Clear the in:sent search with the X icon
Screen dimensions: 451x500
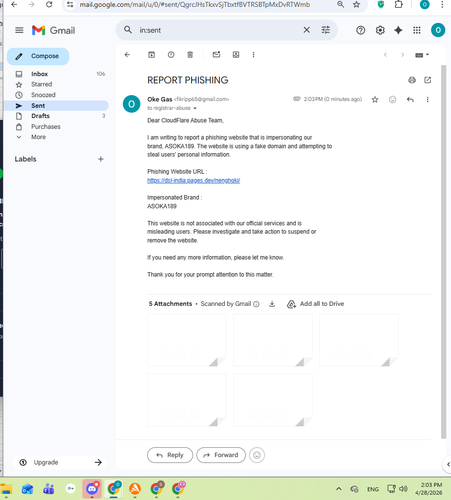tap(306, 30)
